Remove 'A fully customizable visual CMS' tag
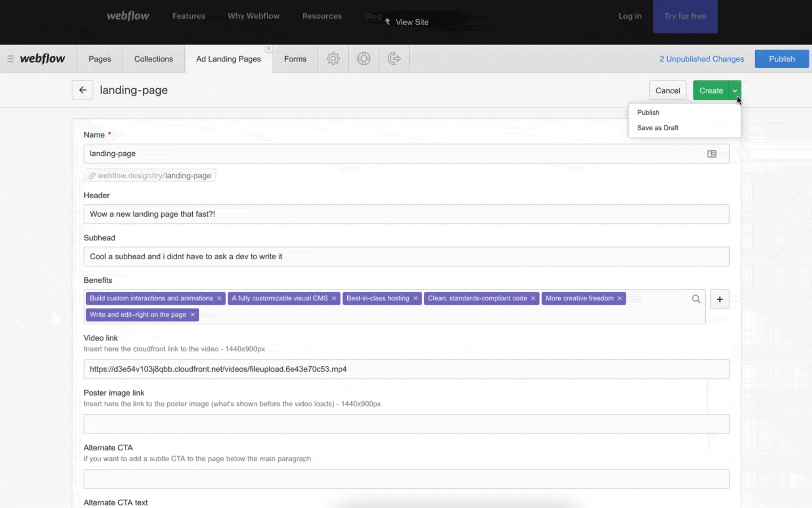Screen dimensions: 812x508 click(x=334, y=298)
